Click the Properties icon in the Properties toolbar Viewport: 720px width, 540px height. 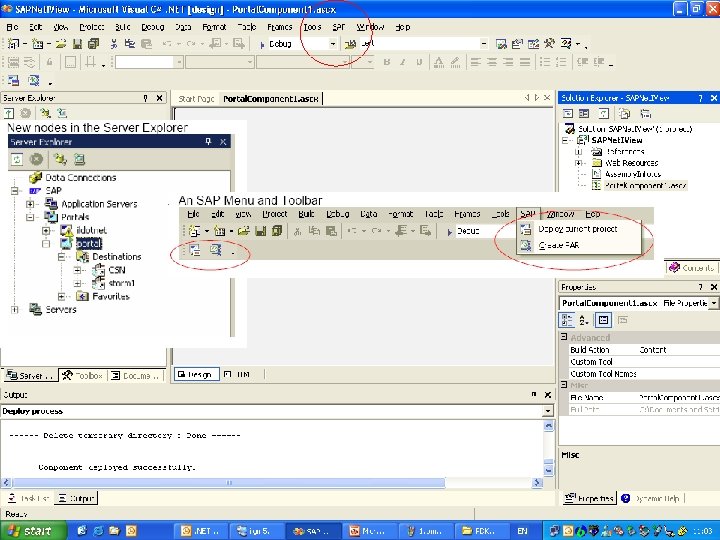(x=603, y=320)
